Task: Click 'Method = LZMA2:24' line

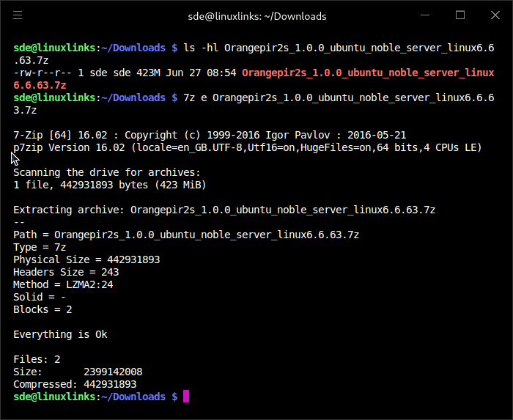Action: (63, 284)
